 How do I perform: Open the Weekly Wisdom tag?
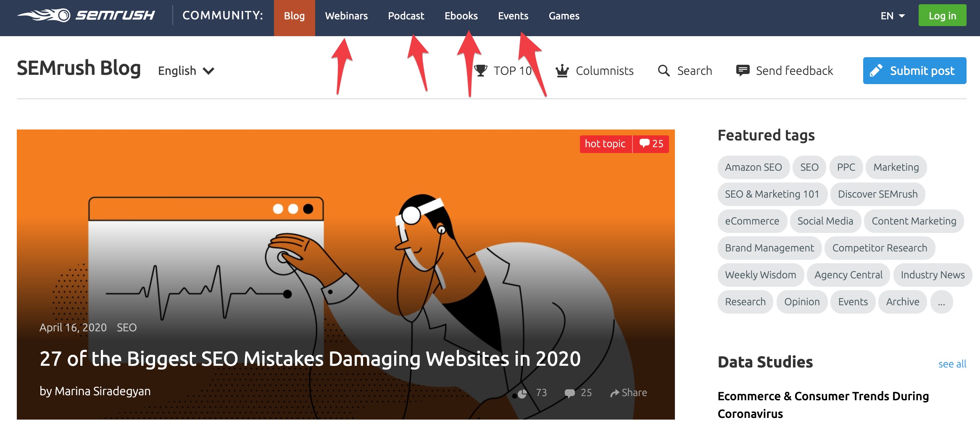(x=760, y=275)
